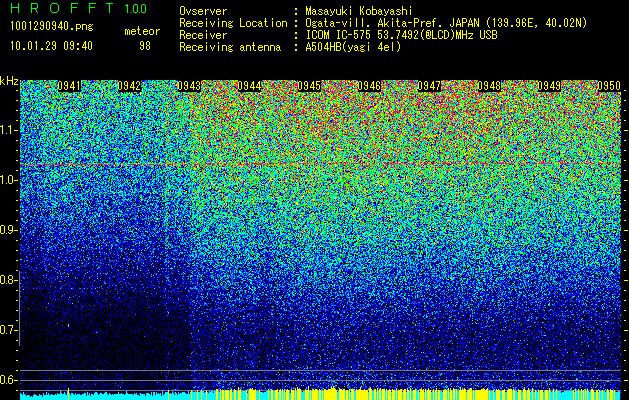Click the 0948 time marker

489,86
